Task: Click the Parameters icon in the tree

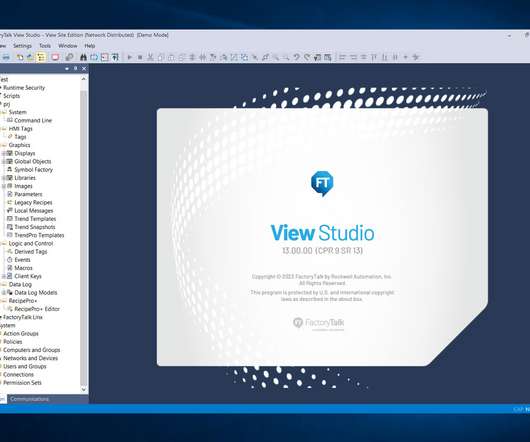Action: pyautogui.click(x=10, y=194)
